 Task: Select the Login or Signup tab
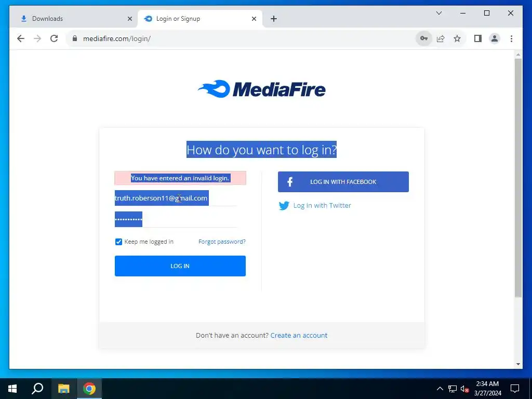click(x=200, y=19)
